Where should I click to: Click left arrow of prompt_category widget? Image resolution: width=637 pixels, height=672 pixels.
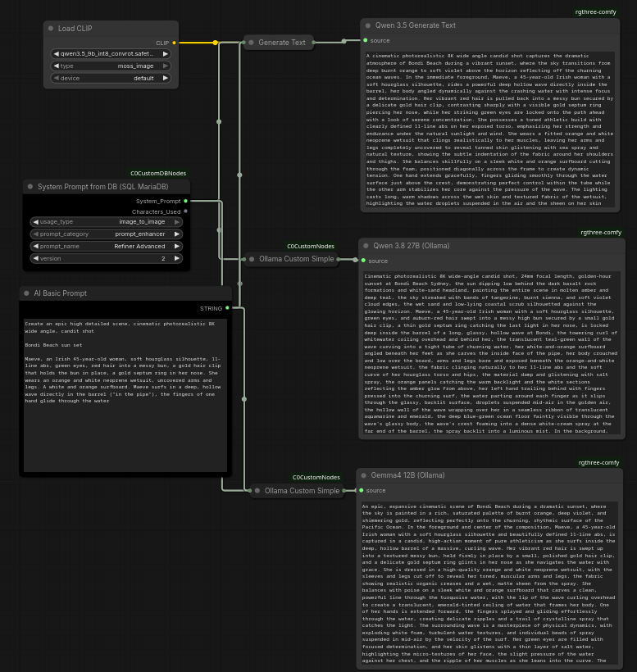tap(35, 234)
